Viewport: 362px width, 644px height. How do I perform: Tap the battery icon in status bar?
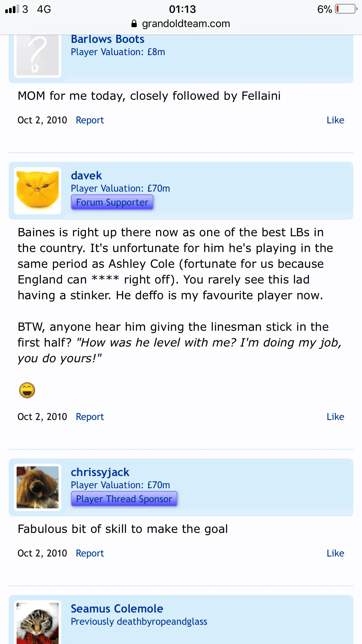(x=346, y=9)
